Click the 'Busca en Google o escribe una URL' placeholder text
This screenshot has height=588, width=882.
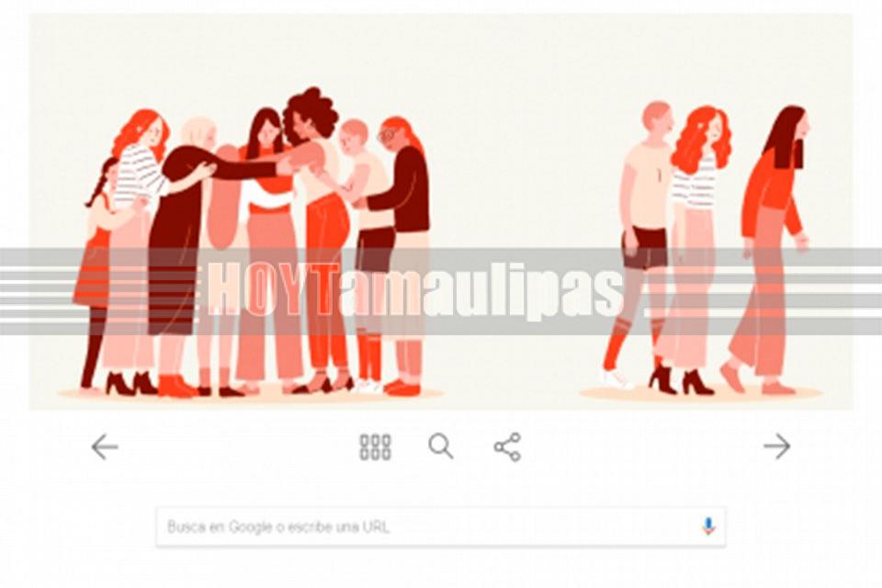(278, 527)
